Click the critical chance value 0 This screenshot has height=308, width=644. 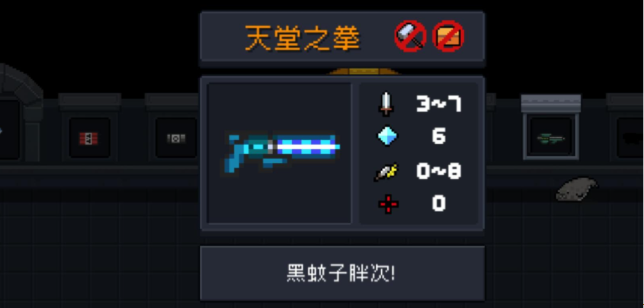[x=439, y=204]
